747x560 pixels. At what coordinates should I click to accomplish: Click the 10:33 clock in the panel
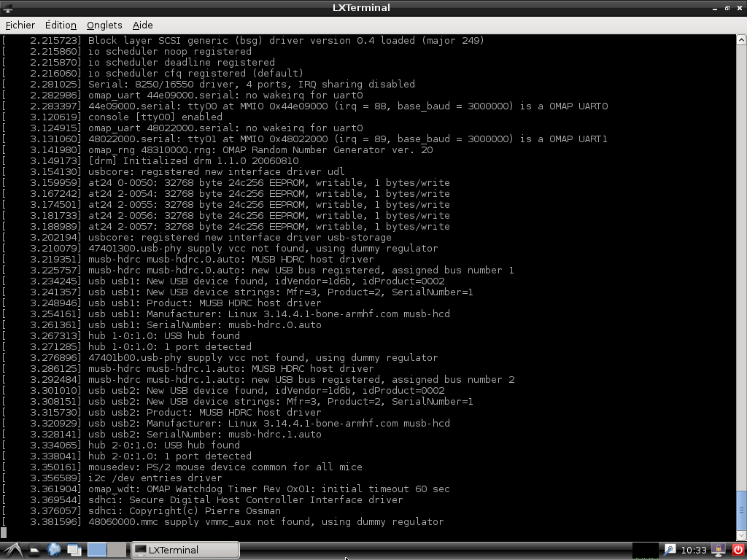click(x=694, y=551)
